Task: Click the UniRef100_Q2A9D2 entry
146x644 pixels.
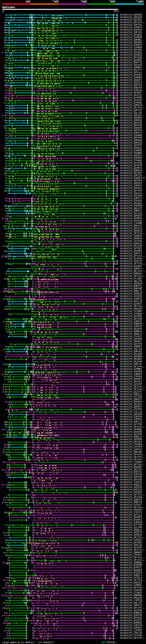Action: tap(131, 60)
